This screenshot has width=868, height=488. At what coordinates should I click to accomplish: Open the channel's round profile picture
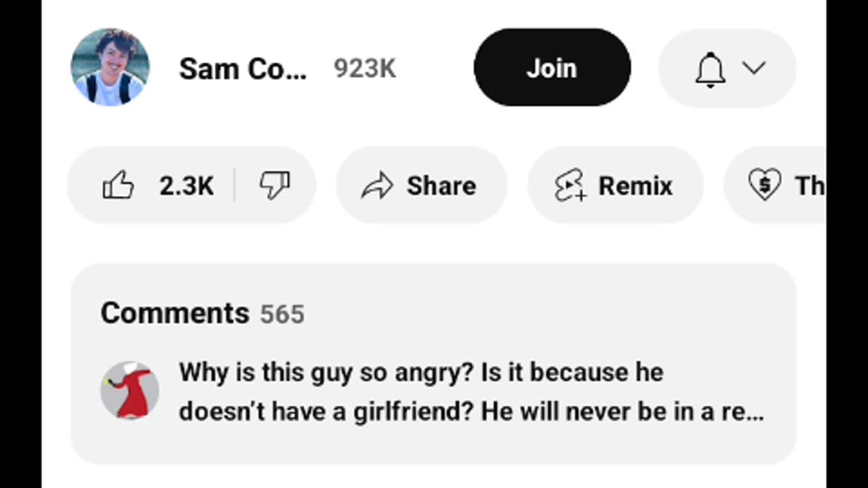[x=110, y=68]
